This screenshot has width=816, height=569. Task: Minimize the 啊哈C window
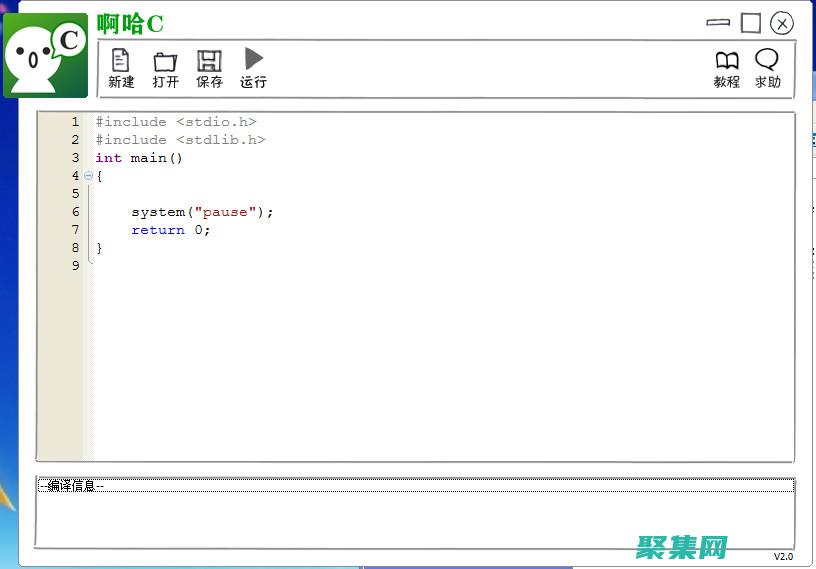pos(718,22)
